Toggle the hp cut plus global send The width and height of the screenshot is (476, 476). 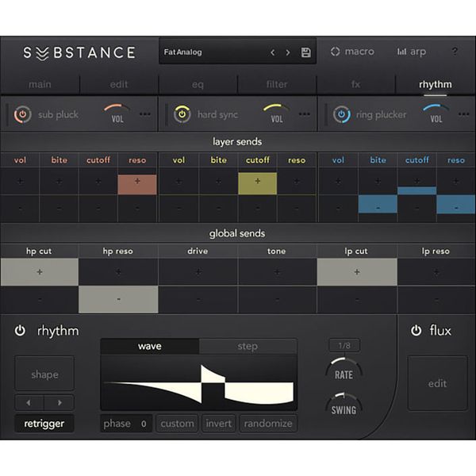pyautogui.click(x=40, y=272)
